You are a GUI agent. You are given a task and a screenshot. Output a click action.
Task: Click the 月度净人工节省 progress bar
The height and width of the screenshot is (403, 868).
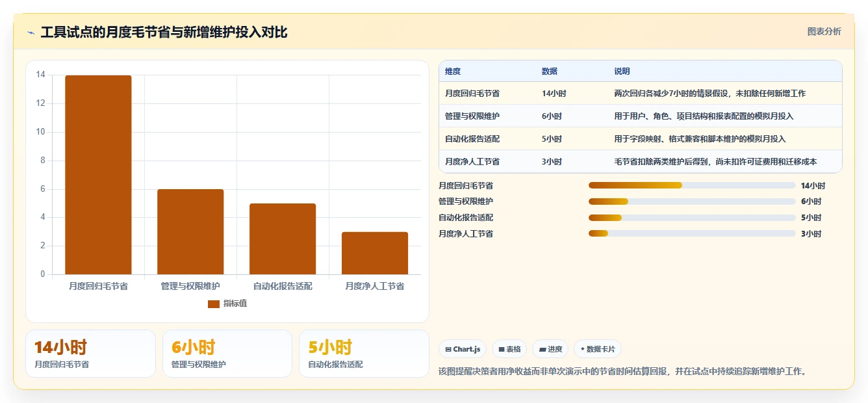coord(692,233)
